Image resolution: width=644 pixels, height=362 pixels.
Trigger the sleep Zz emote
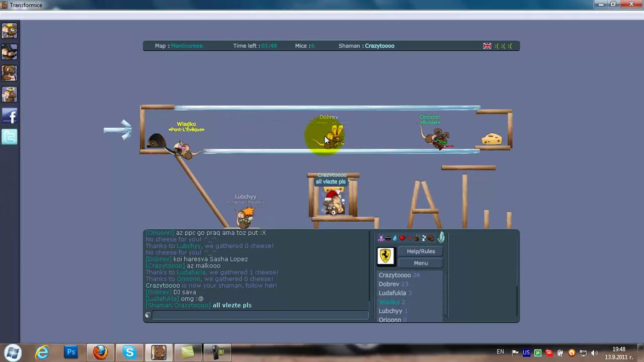(424, 238)
